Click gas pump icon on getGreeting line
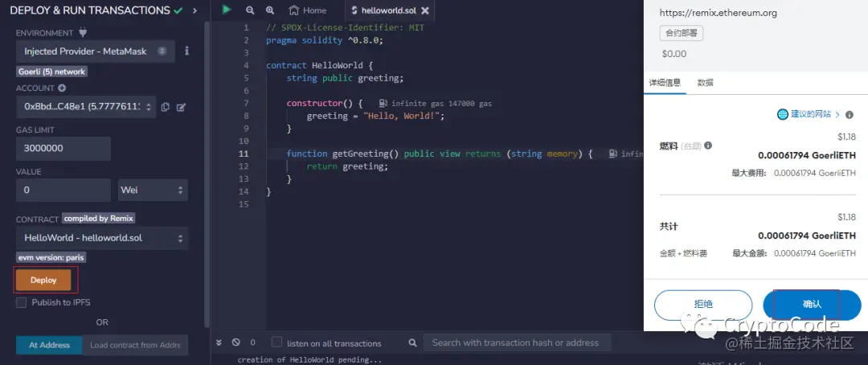 [612, 154]
